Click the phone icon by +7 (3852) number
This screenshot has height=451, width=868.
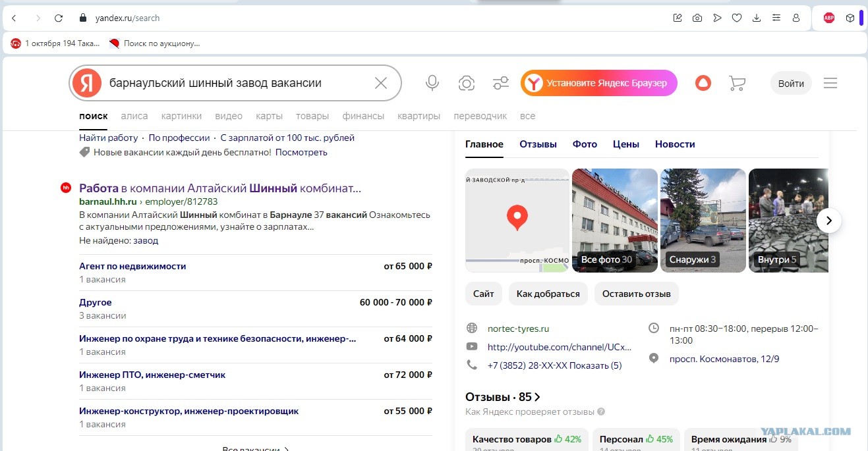point(472,365)
